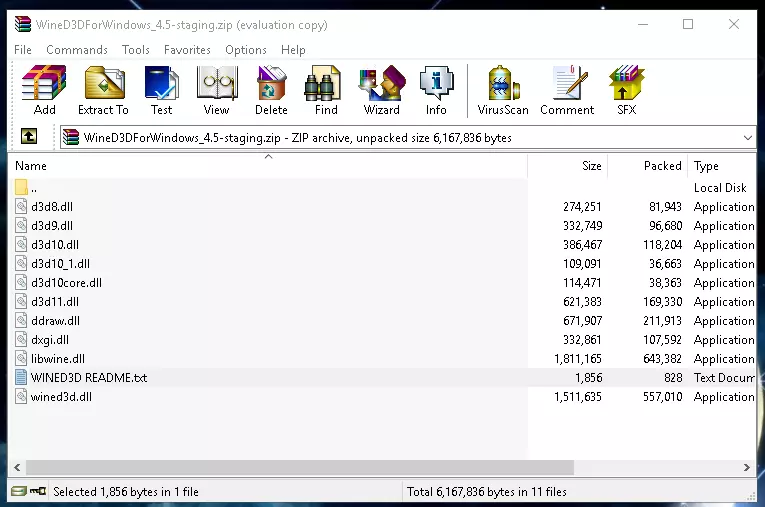Open the Commands menu
This screenshot has height=507, width=765.
(x=77, y=50)
